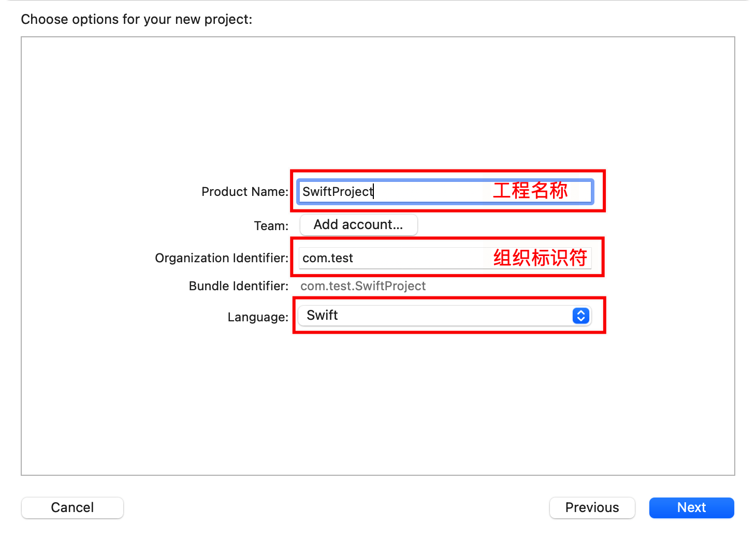
Task: Open the Language dropdown showing Swift
Action: coord(444,315)
